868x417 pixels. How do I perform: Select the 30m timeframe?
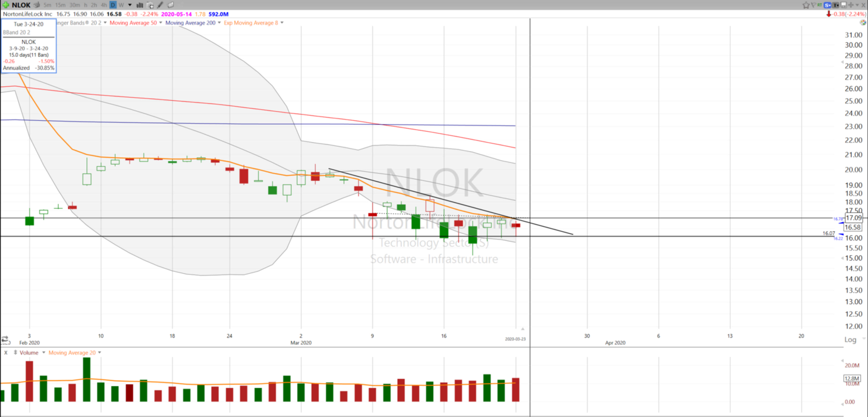click(75, 5)
